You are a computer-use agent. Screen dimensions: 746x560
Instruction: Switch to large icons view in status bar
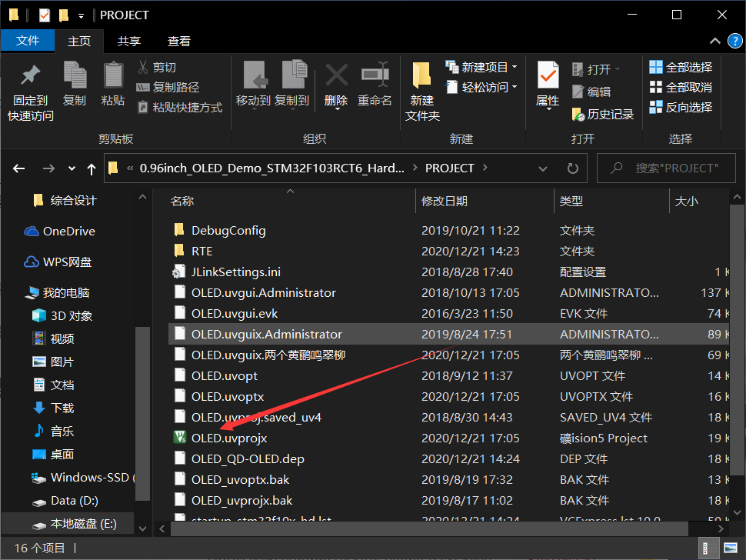pos(731,548)
